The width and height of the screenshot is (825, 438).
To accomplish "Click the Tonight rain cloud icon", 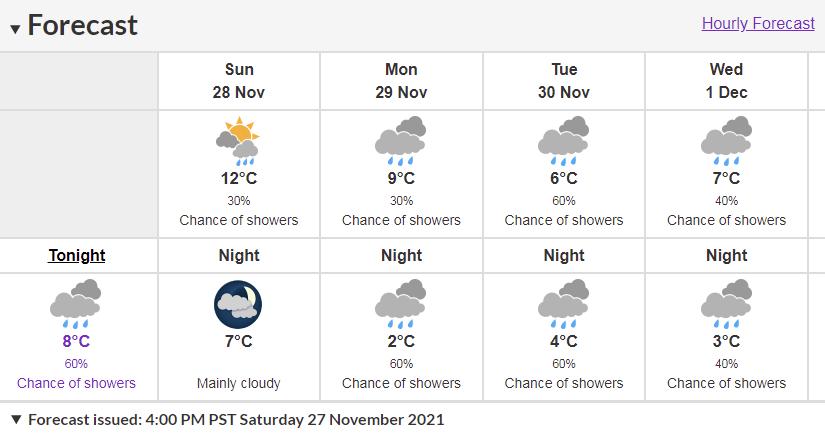I will pyautogui.click(x=76, y=304).
